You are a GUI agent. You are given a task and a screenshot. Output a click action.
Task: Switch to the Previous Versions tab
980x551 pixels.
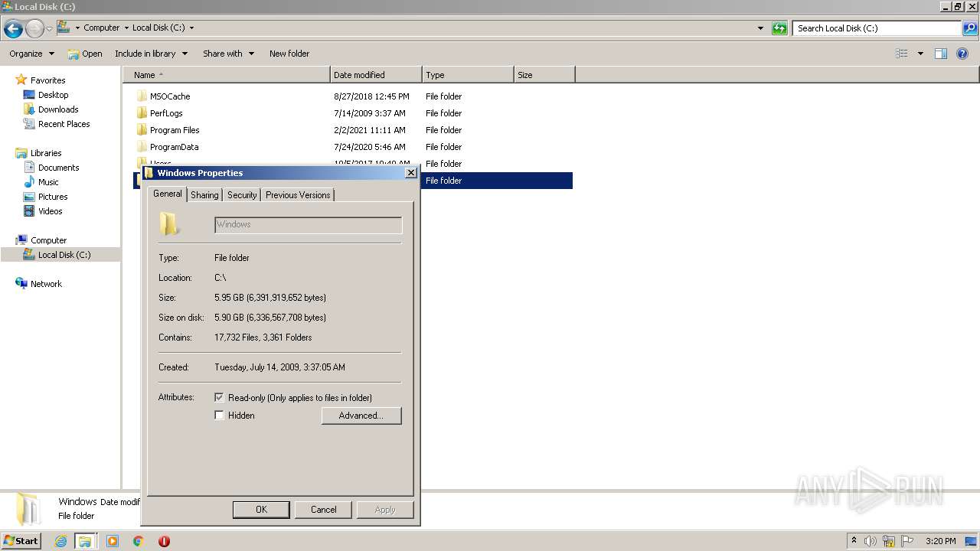[x=298, y=195]
